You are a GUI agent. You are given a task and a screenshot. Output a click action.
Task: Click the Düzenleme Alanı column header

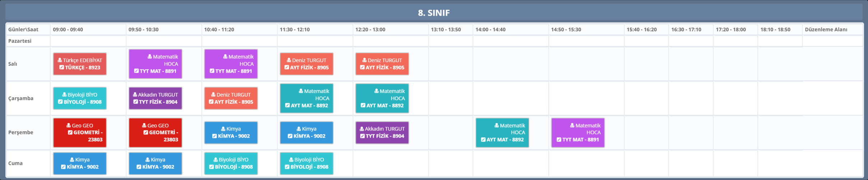point(826,29)
